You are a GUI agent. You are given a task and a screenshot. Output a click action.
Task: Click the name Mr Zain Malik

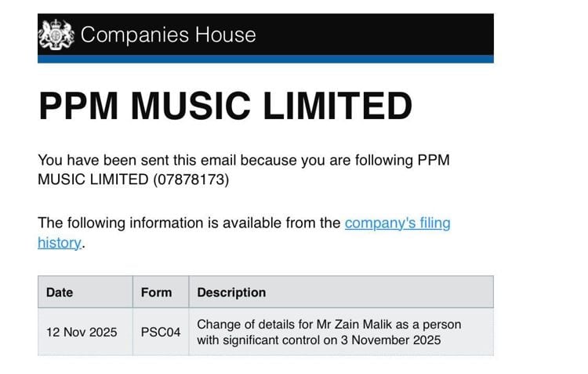click(x=339, y=325)
